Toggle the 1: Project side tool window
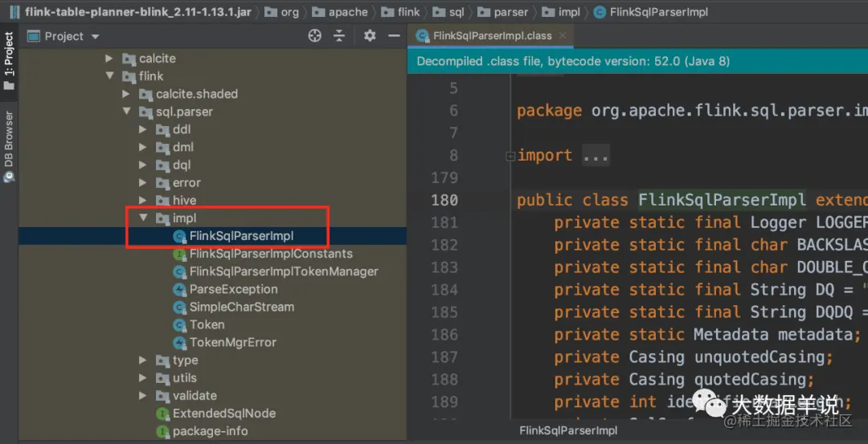Image resolution: width=868 pixels, height=444 pixels. click(x=9, y=61)
